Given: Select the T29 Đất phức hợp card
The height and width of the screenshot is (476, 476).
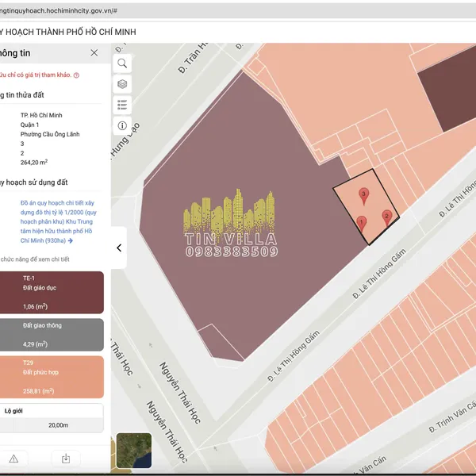Looking at the screenshot, I should pyautogui.click(x=52, y=377).
